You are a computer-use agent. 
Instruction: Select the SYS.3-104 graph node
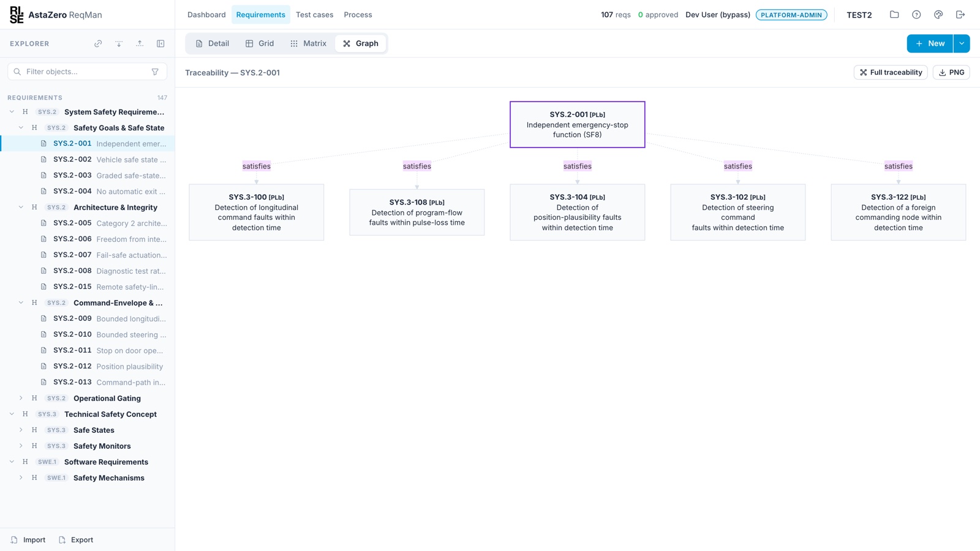pos(577,212)
